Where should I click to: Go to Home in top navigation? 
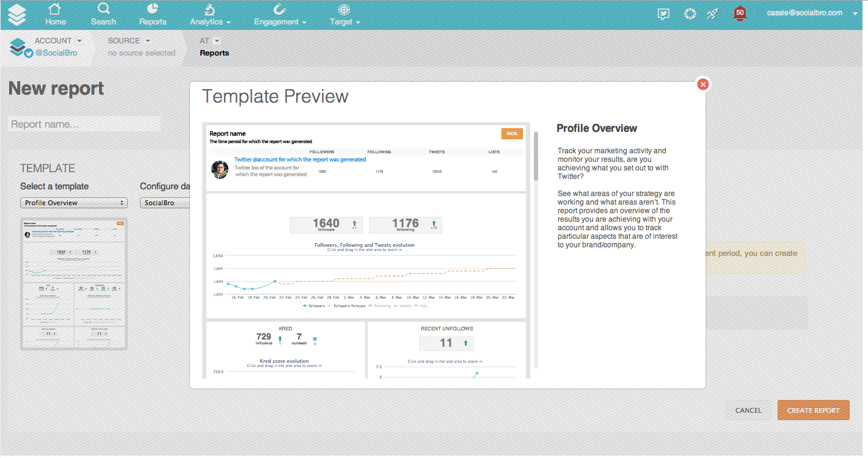tap(55, 15)
